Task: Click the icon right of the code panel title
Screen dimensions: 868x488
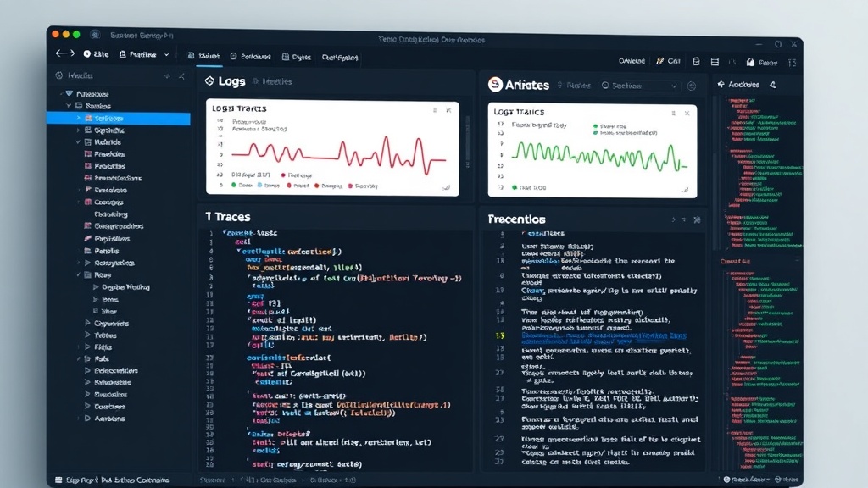Action: [x=773, y=85]
